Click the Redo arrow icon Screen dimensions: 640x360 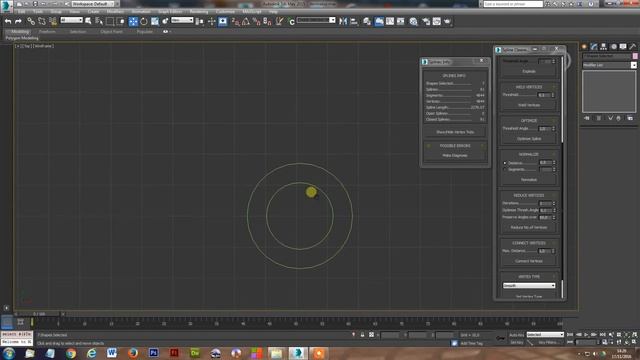click(18, 21)
